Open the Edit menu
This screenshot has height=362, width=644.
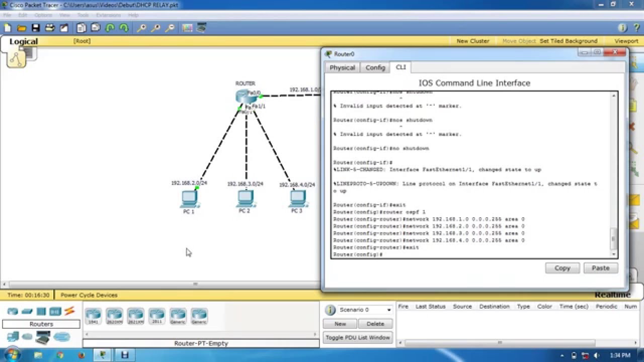(x=23, y=15)
